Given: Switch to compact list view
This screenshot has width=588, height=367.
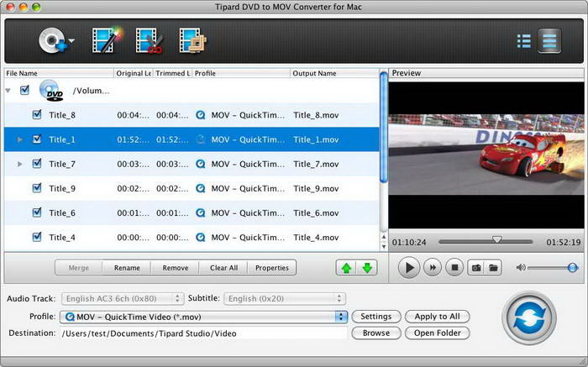Looking at the screenshot, I should 523,40.
